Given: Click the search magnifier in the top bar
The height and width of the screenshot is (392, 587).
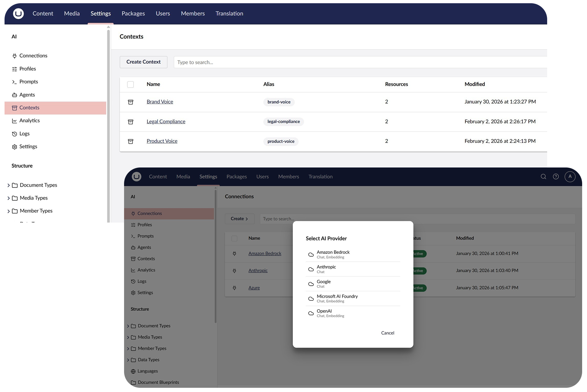Looking at the screenshot, I should pyautogui.click(x=543, y=177).
